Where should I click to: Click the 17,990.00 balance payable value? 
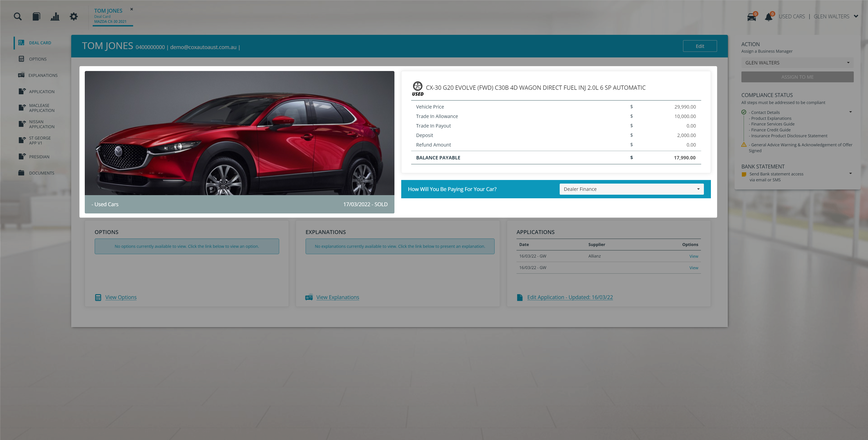pos(684,157)
